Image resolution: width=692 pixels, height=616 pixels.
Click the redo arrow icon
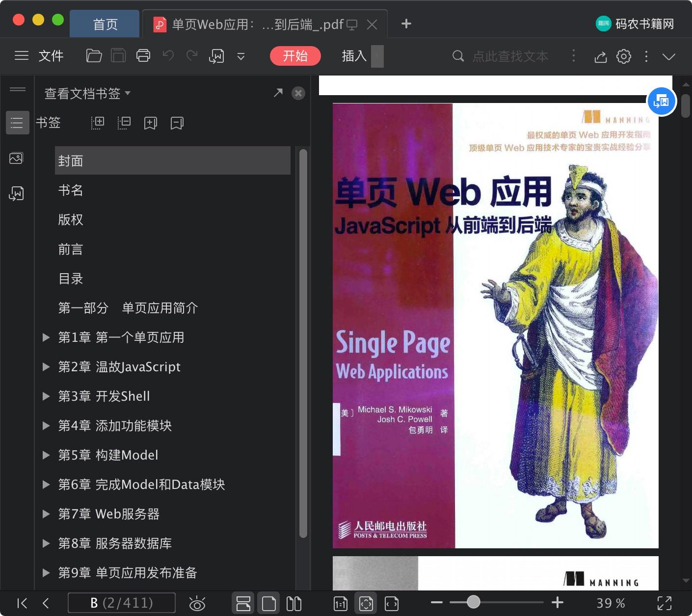(192, 55)
